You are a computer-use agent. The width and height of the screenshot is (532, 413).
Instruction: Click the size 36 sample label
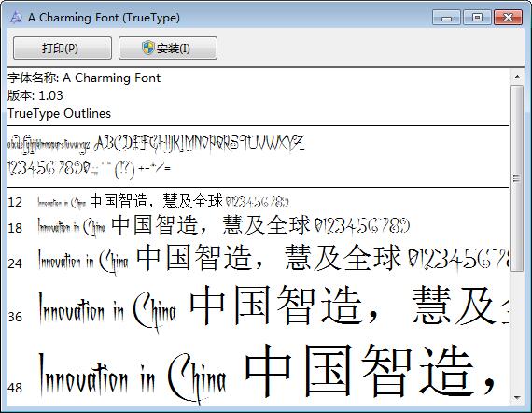coord(15,317)
